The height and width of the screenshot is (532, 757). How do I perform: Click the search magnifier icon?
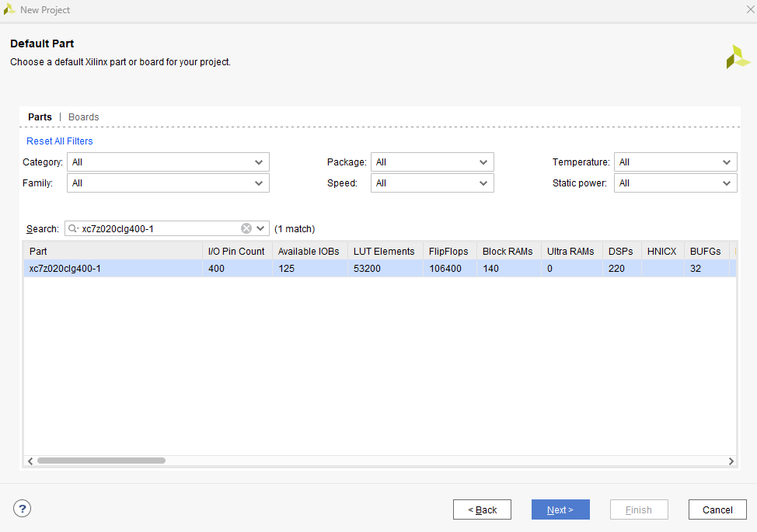[73, 228]
